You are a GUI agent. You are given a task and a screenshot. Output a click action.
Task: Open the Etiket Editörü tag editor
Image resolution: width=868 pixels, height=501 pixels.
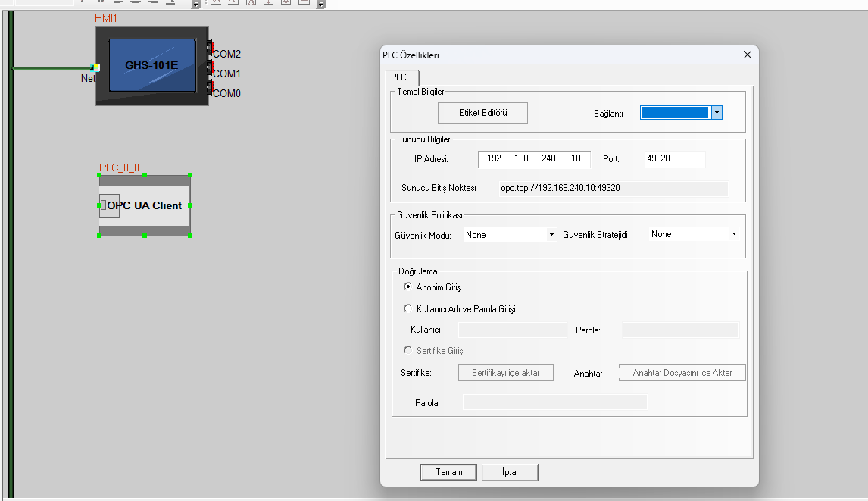(x=482, y=113)
